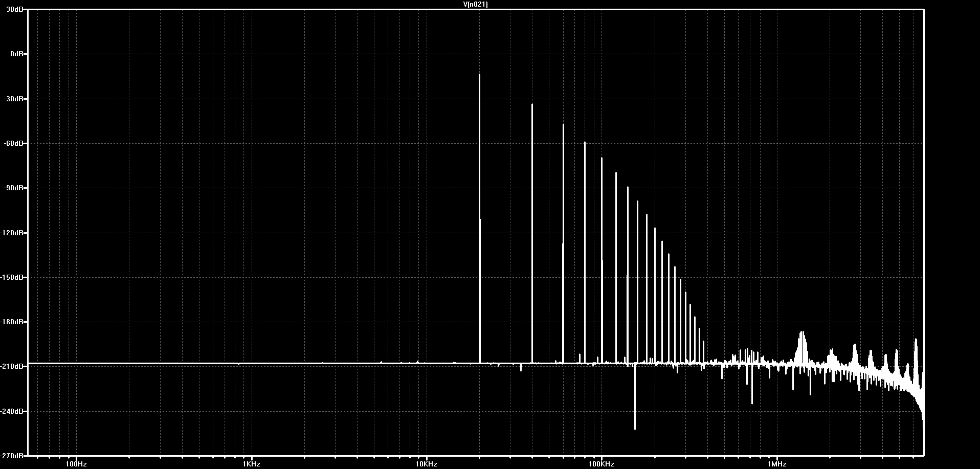This screenshot has height=469, width=980.
Task: Click the 1MHz frequency axis label
Action: pyautogui.click(x=776, y=464)
